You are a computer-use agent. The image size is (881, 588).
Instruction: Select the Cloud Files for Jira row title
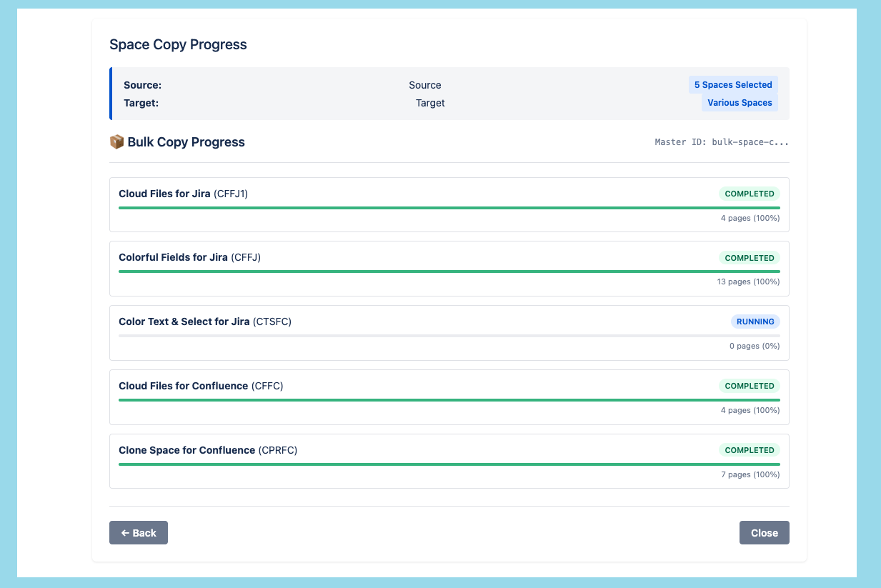(x=183, y=194)
